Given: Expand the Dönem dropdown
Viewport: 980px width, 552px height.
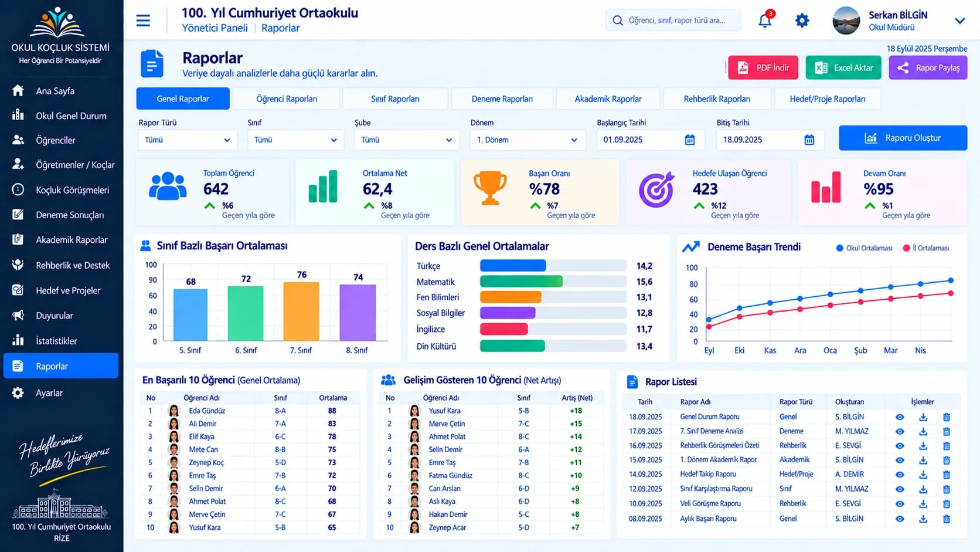Looking at the screenshot, I should click(528, 140).
